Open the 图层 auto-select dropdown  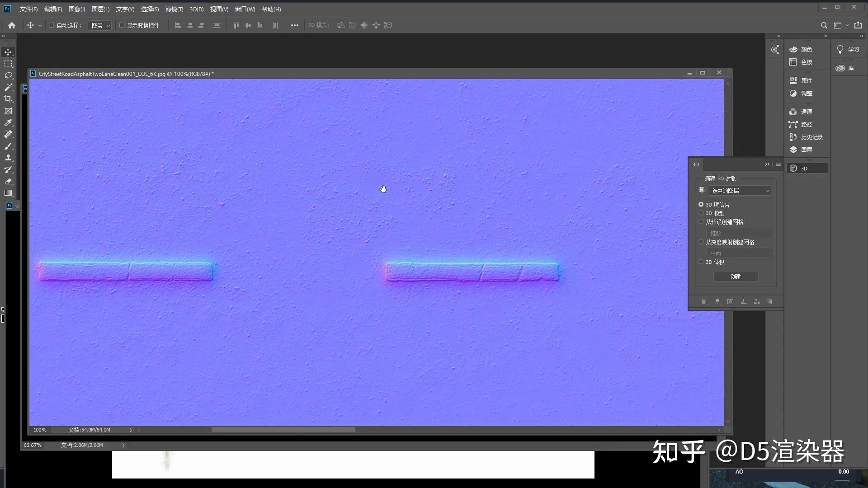click(x=100, y=26)
